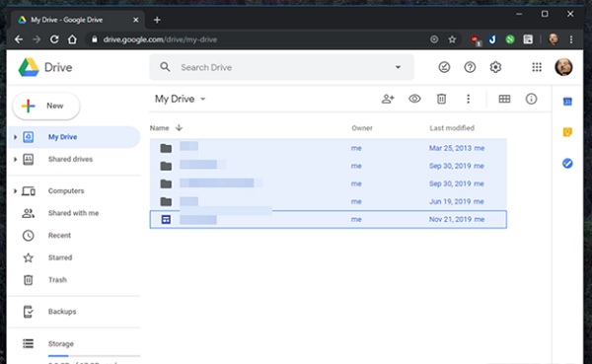Viewport: 592px width, 364px height.
Task: Sort by the Name column header
Action: [x=159, y=128]
